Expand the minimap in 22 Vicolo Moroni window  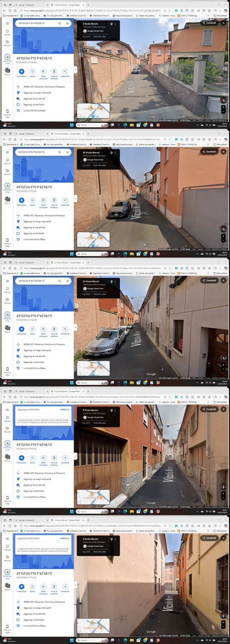[80, 373]
